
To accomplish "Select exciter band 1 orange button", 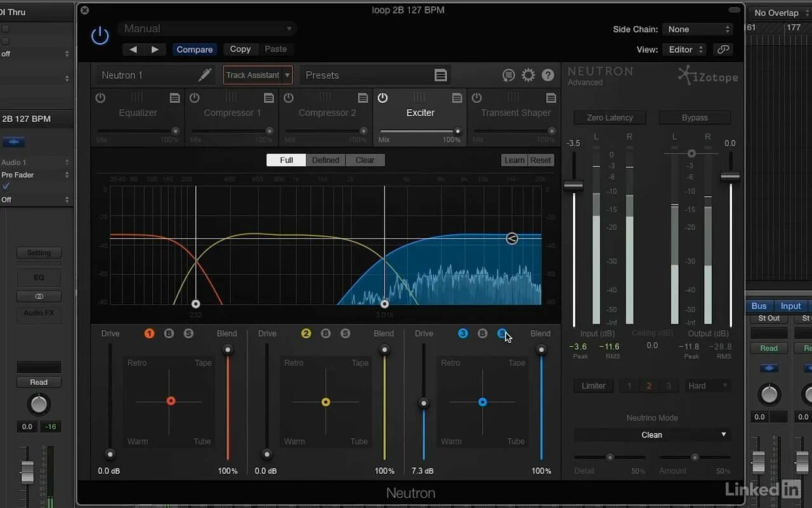I will (x=149, y=333).
